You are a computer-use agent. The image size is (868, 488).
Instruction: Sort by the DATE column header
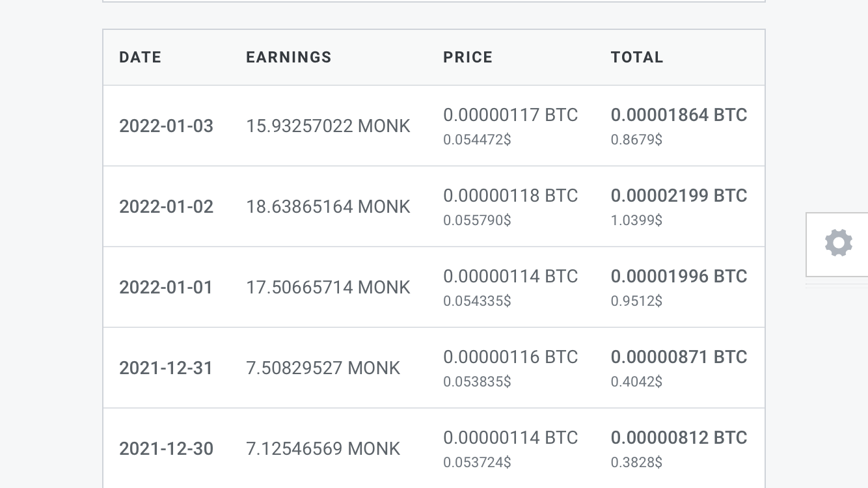pyautogui.click(x=140, y=57)
